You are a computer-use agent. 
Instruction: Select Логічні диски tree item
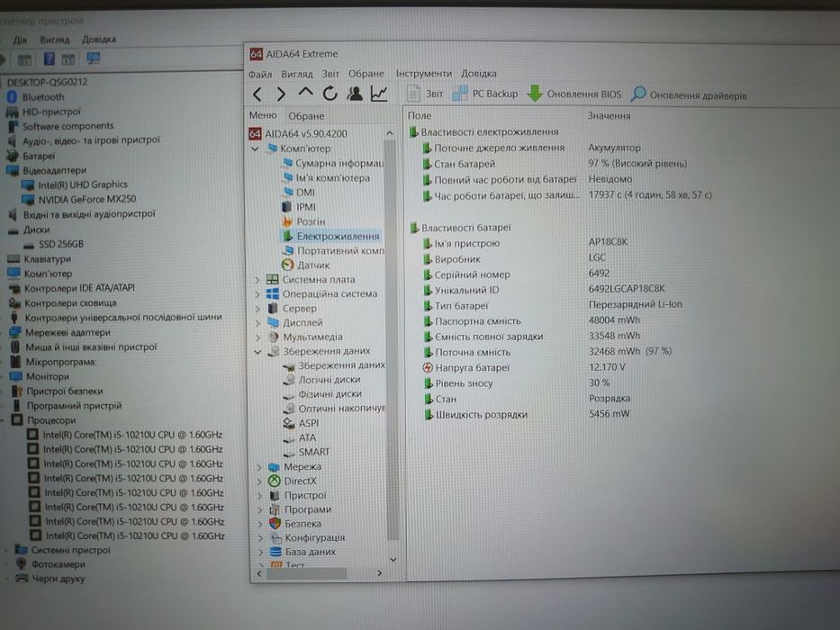[x=323, y=379]
